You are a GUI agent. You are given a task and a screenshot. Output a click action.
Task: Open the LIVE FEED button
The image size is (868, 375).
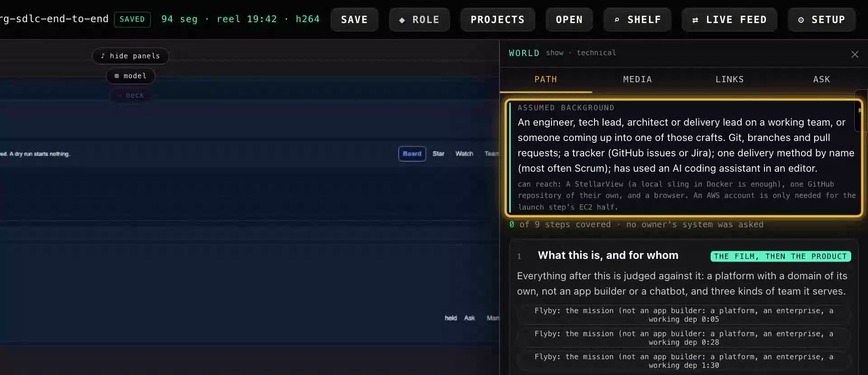[729, 19]
